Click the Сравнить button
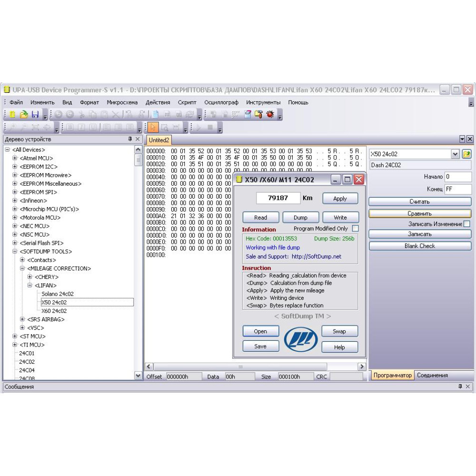Viewport: 476px width, 476px height. point(419,213)
